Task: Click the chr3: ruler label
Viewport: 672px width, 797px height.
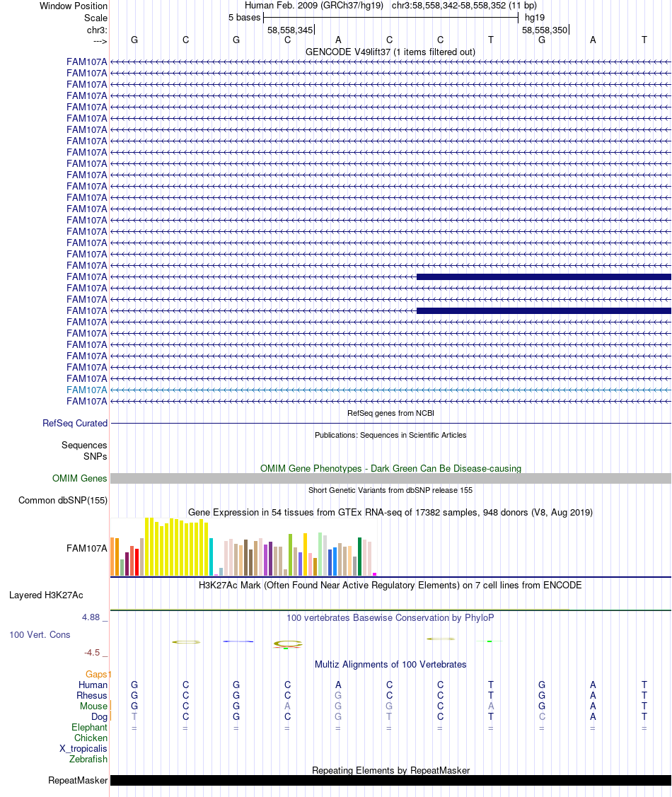Action: (x=97, y=30)
